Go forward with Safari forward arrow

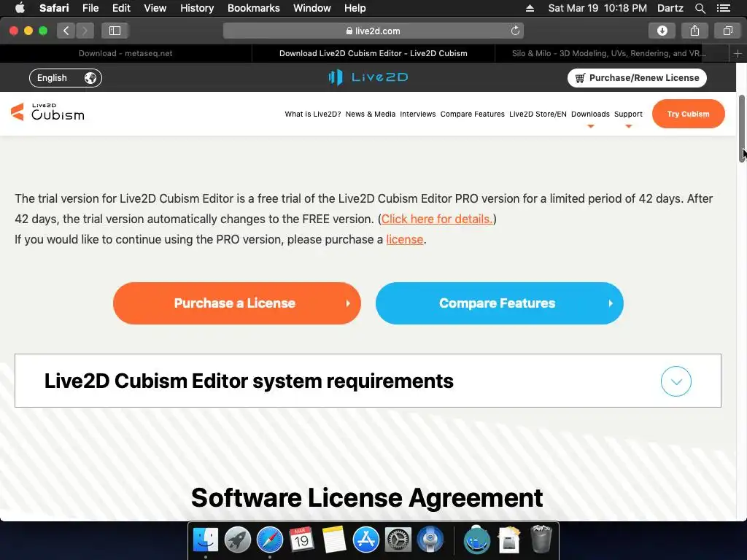(x=85, y=31)
